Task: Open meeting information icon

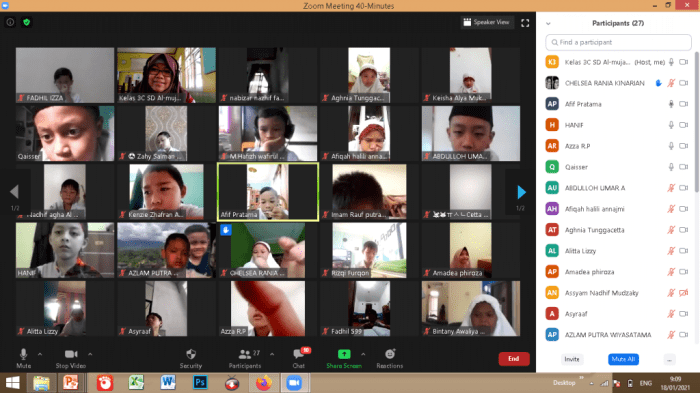Action: (x=10, y=22)
